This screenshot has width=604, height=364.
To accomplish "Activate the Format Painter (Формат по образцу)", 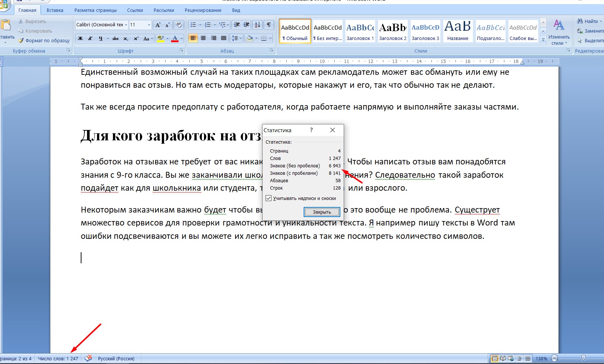I will [x=44, y=41].
